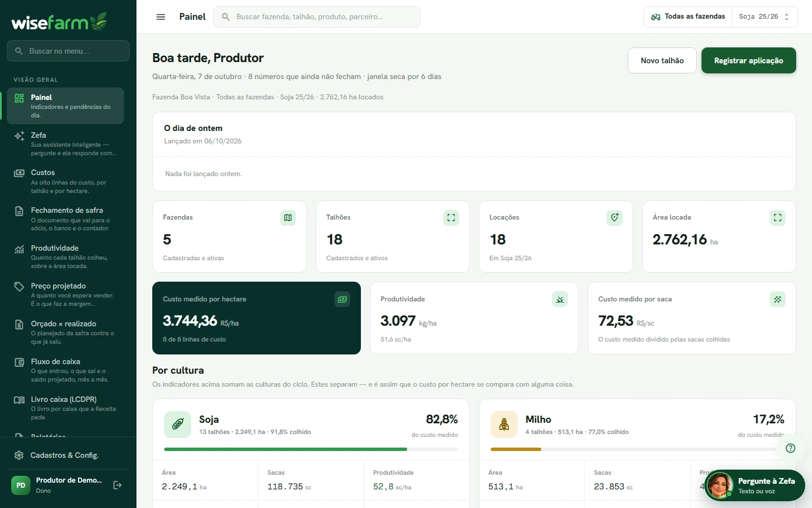Toggle the sidebar hamburger menu
812x508 pixels.
pos(161,17)
